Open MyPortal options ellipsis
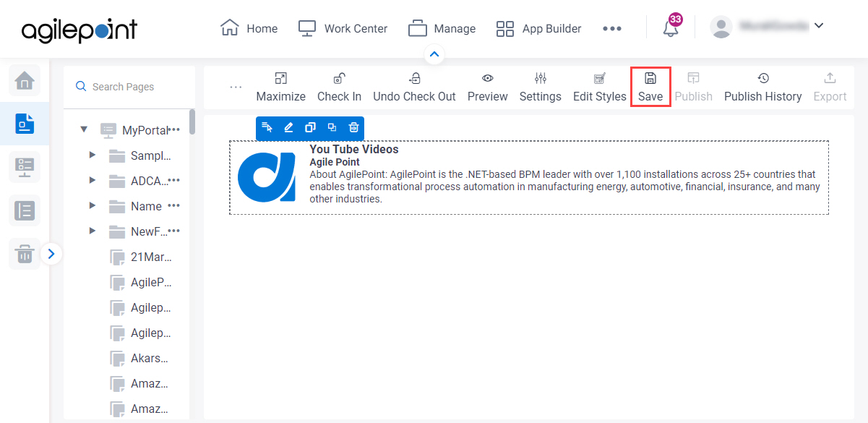 pyautogui.click(x=174, y=129)
